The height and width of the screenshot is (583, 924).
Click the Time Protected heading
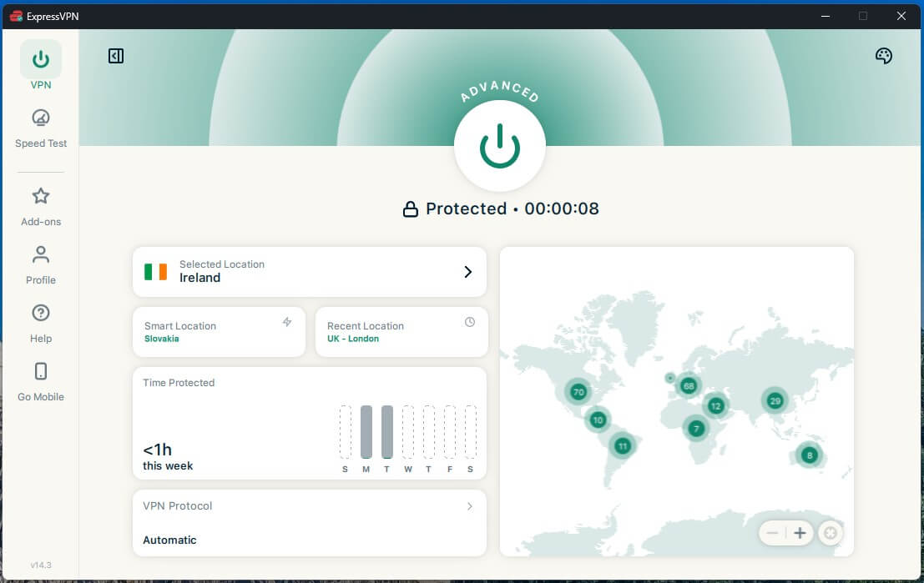[x=179, y=383]
